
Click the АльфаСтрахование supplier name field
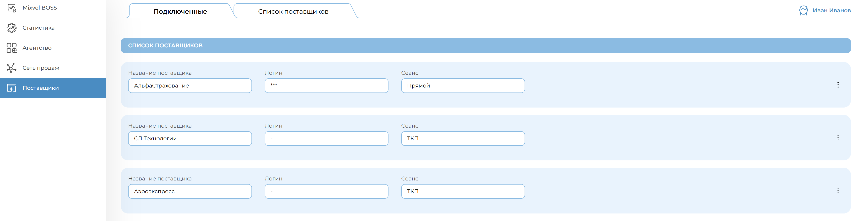(x=190, y=86)
